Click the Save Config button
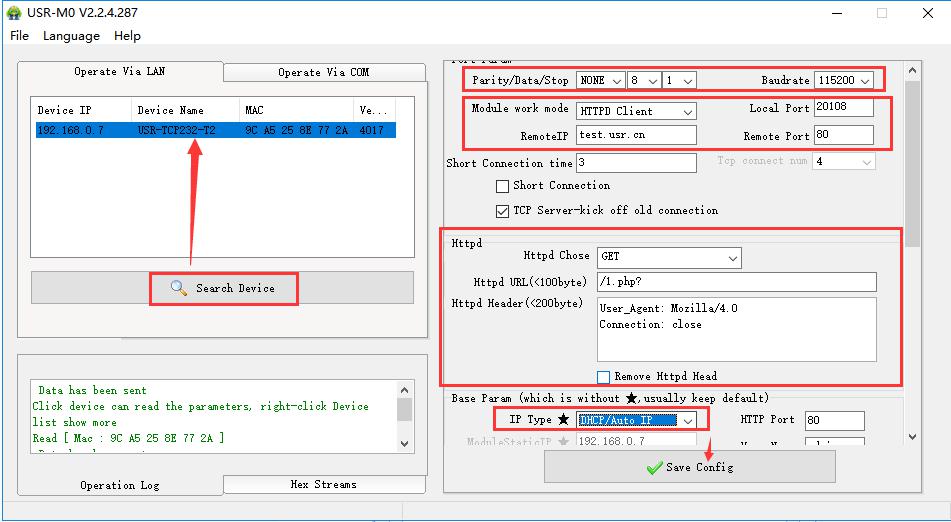The width and height of the screenshot is (951, 522). point(690,467)
